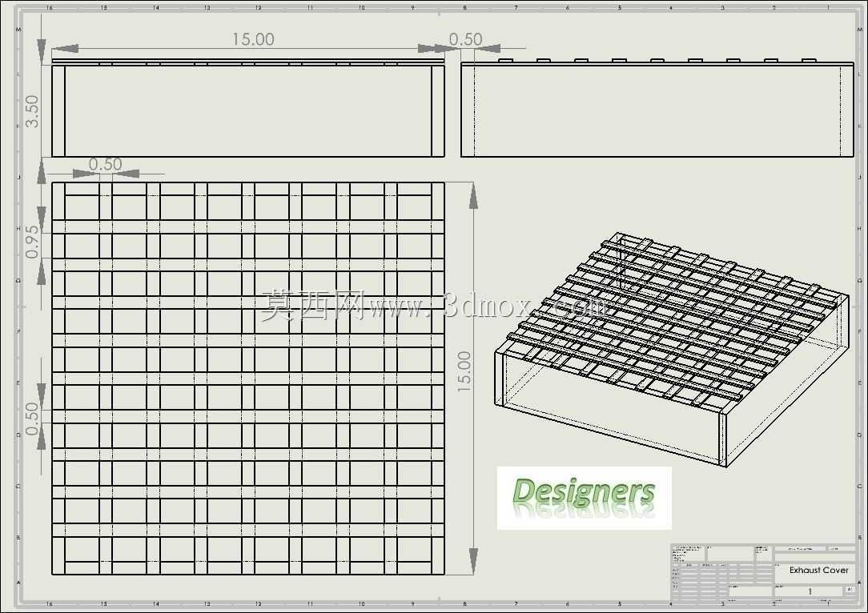Select the grid top view drawing
The width and height of the screenshot is (868, 613).
point(248,379)
